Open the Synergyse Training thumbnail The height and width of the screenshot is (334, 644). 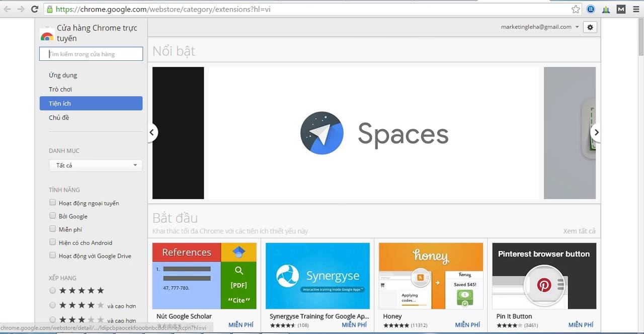317,276
